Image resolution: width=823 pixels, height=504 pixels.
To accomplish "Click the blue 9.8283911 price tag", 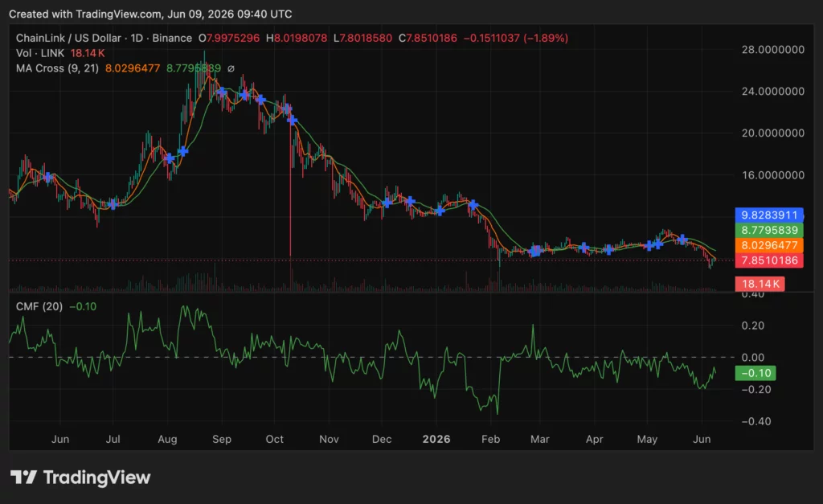I will coord(769,215).
